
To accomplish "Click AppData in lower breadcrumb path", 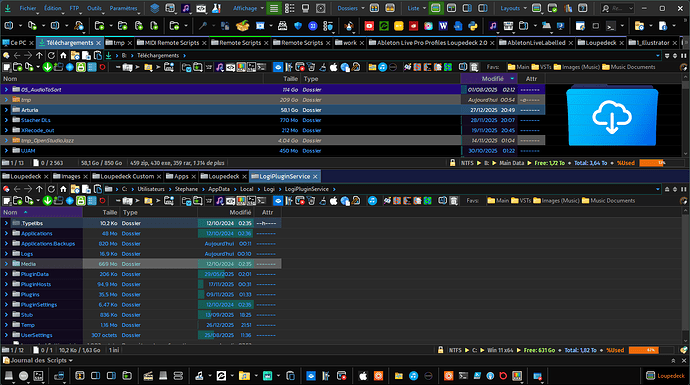I will coord(219,189).
